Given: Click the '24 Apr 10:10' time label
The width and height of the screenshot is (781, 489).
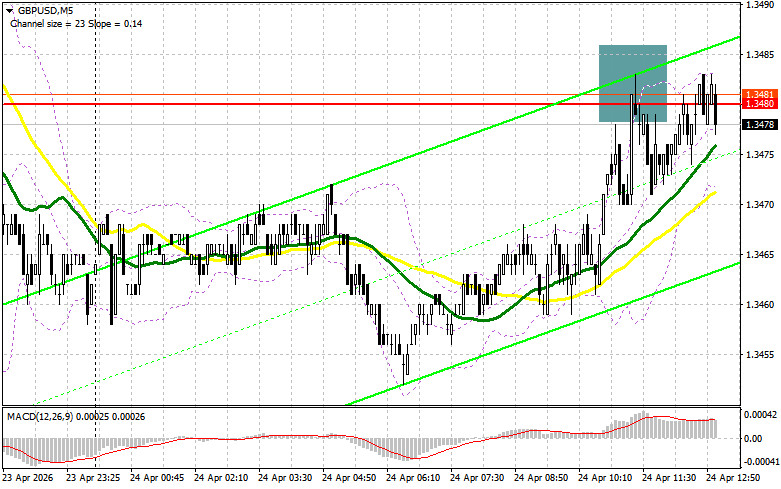Looking at the screenshot, I should click(x=605, y=478).
